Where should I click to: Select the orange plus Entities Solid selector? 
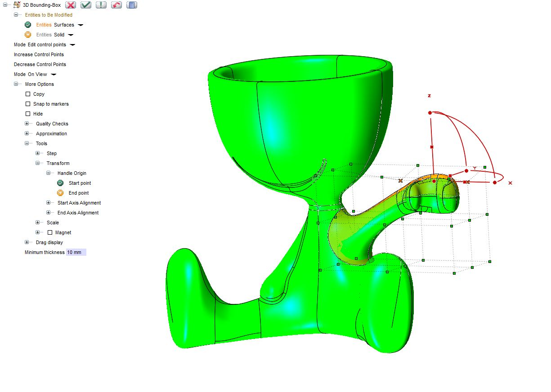[x=28, y=35]
